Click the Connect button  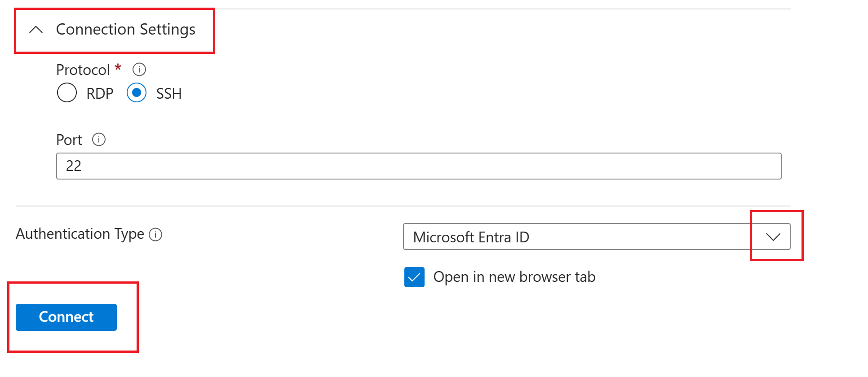tap(66, 317)
